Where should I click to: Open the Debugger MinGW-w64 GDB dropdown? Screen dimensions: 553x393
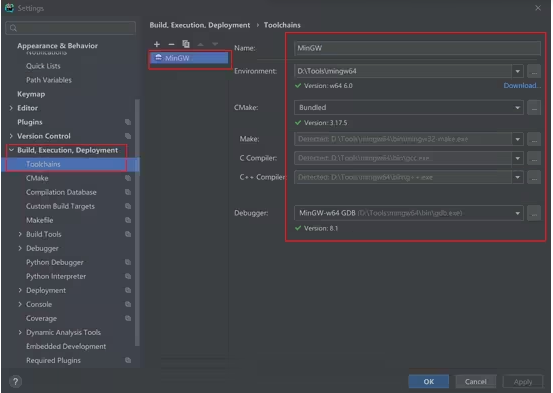tap(409, 213)
